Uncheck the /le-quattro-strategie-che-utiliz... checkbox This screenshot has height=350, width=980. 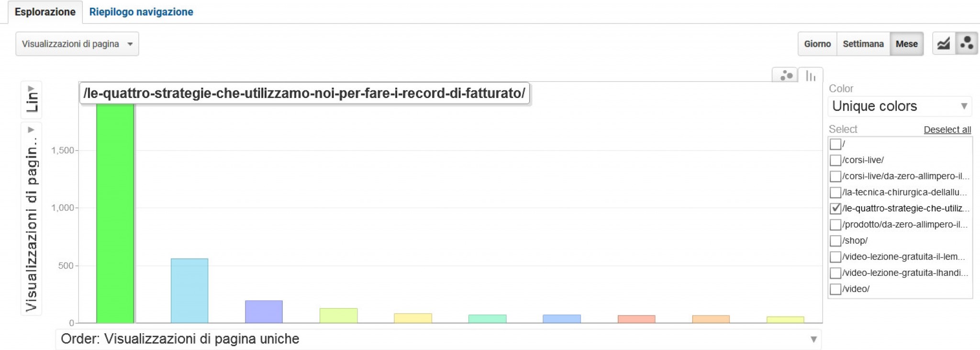[835, 208]
